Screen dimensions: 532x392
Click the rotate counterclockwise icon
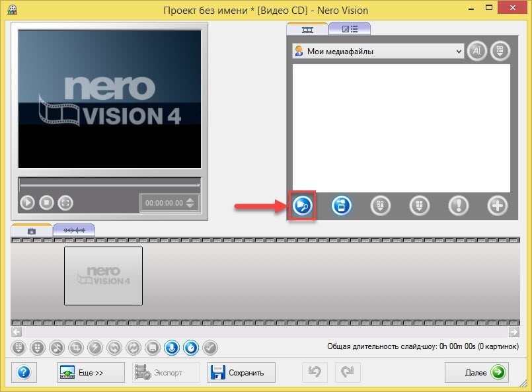coord(114,348)
